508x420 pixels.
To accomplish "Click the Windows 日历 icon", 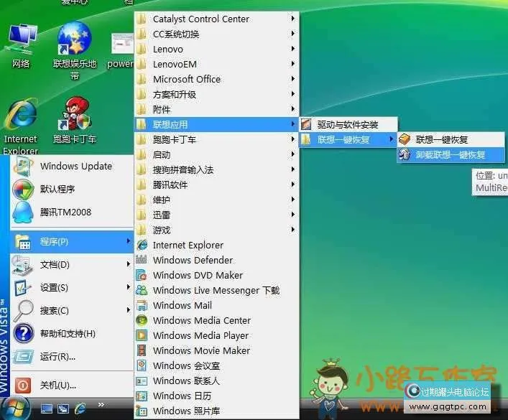I will click(142, 396).
